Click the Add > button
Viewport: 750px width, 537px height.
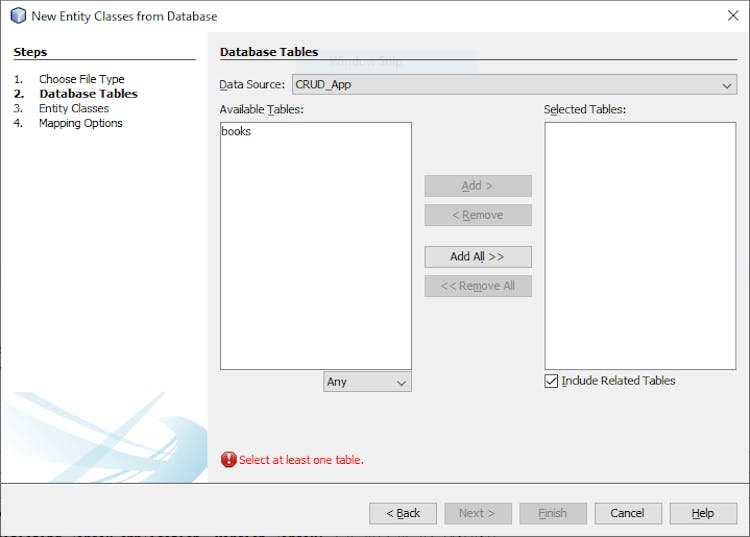point(477,186)
